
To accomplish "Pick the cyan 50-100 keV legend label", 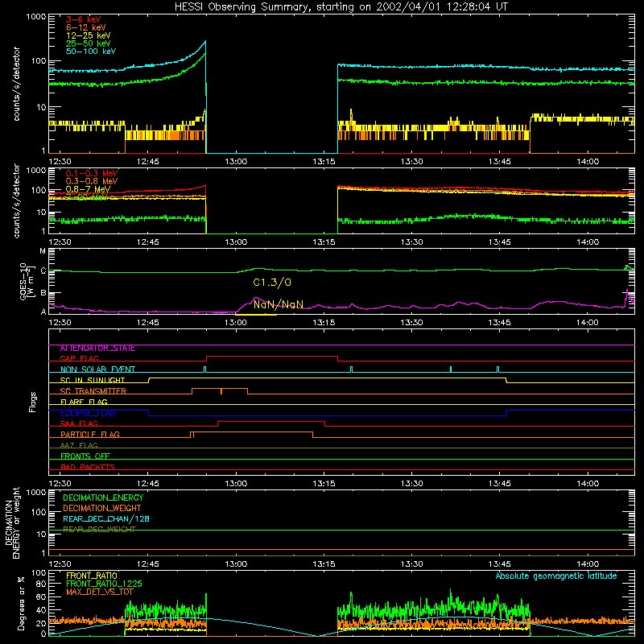I will 91,52.
